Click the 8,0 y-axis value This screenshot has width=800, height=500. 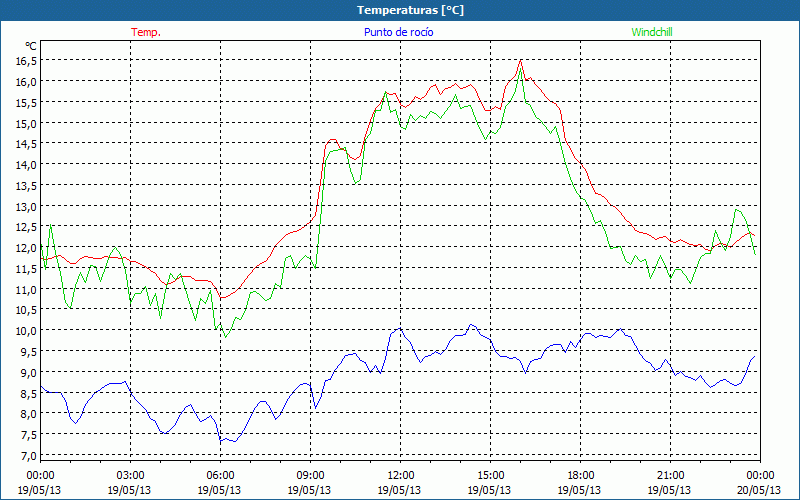(x=28, y=414)
